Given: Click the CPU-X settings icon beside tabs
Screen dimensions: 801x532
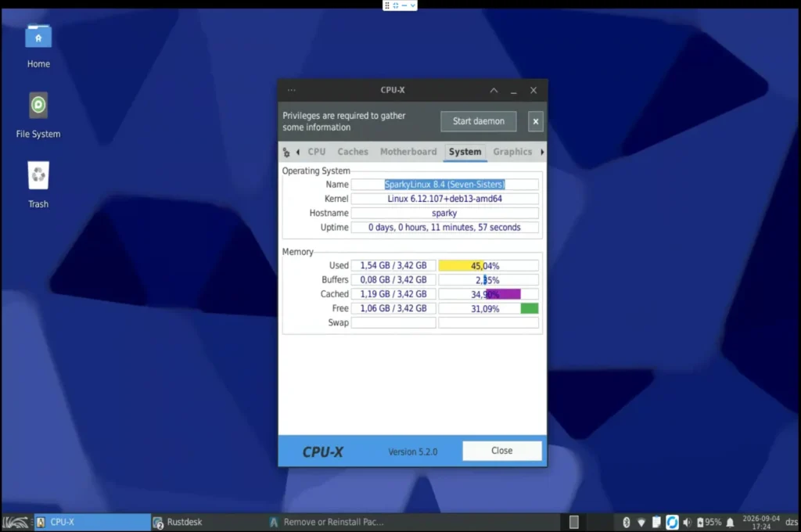Looking at the screenshot, I should click(x=286, y=153).
